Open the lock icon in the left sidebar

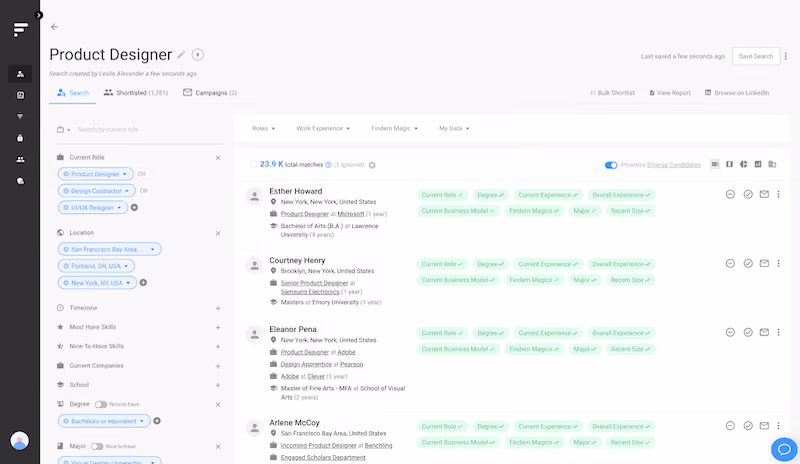point(20,138)
